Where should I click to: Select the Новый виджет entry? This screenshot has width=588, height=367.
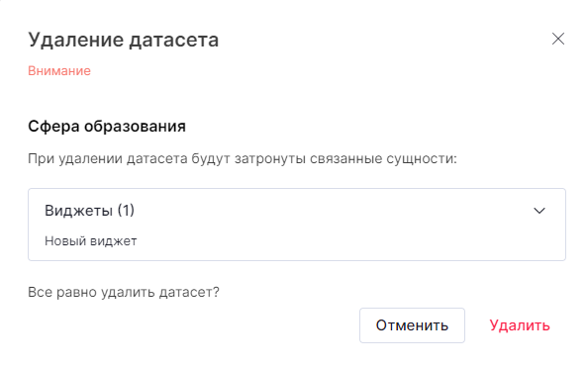coord(91,240)
